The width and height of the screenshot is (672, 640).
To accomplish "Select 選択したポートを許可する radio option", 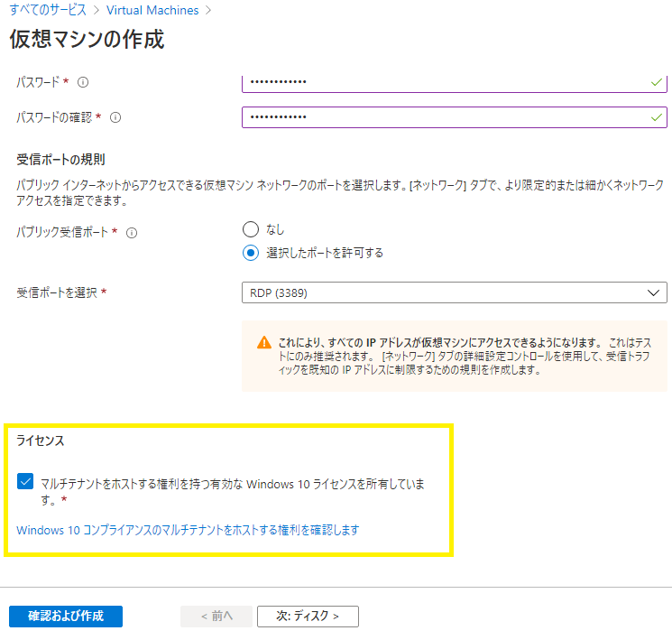I will click(x=251, y=253).
